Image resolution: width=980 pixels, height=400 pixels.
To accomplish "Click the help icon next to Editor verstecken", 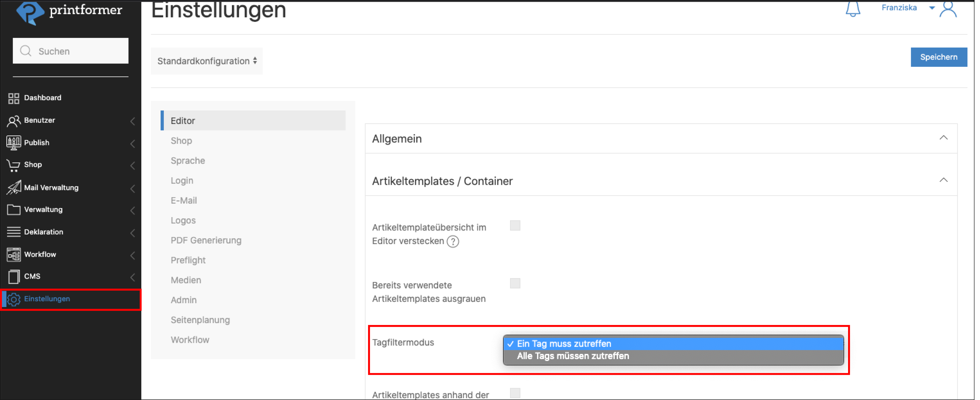I will (453, 242).
